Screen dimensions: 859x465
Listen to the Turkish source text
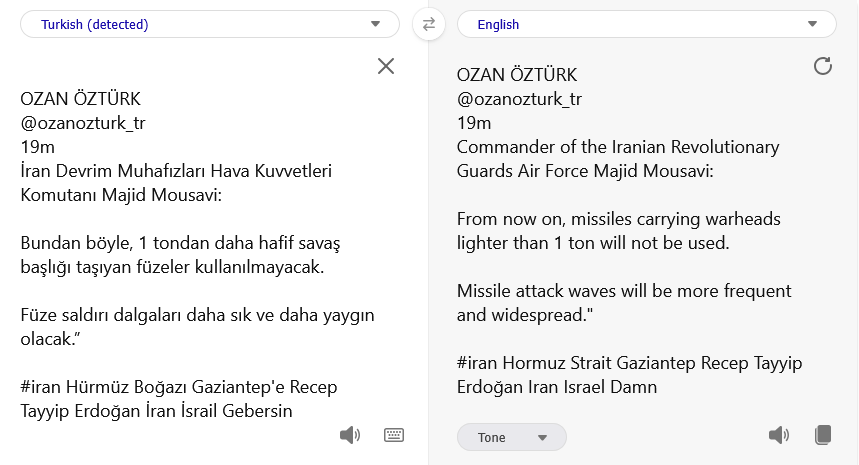pyautogui.click(x=349, y=435)
